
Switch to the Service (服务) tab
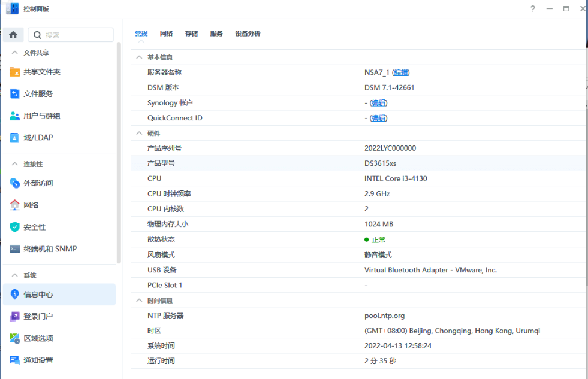[x=216, y=34]
